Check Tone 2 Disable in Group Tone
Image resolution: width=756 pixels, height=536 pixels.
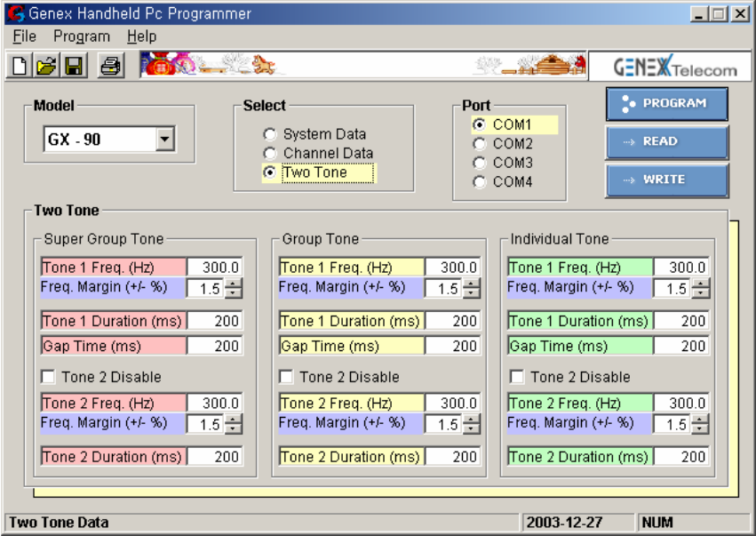coord(286,376)
